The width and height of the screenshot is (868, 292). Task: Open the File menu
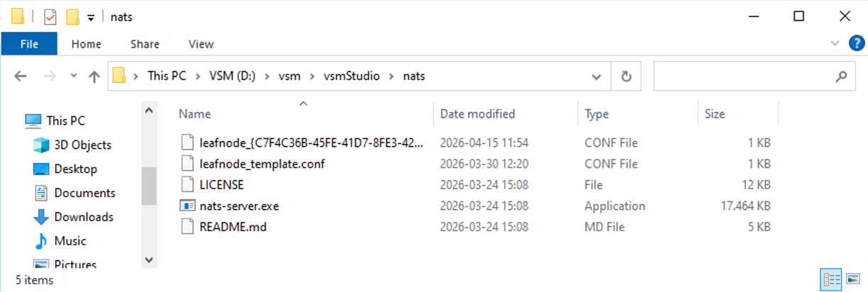coord(29,44)
